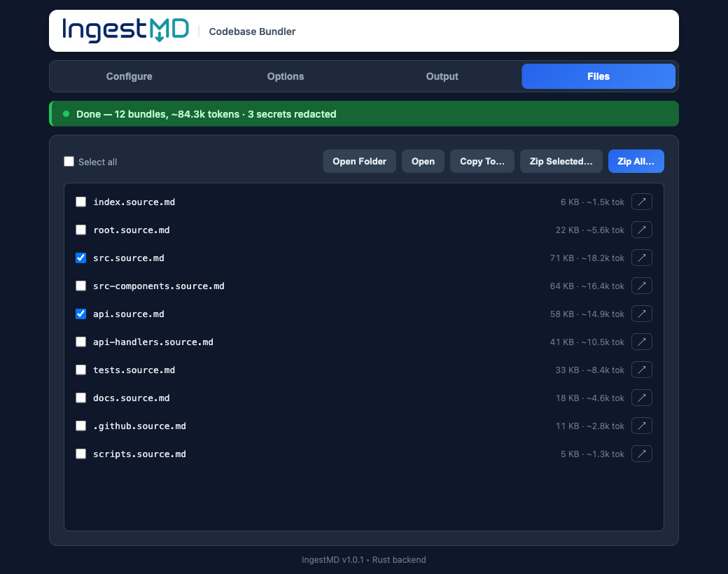This screenshot has width=728, height=574.
Task: Click the '5 KB · ~1.3k tok' size text
Action: pos(592,454)
